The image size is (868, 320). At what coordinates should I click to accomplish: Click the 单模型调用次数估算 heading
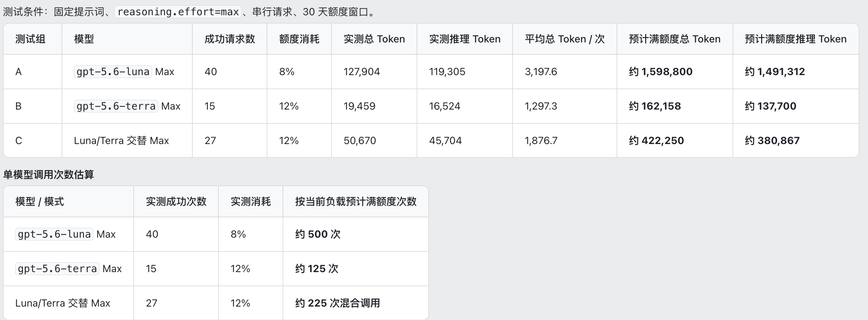[49, 175]
